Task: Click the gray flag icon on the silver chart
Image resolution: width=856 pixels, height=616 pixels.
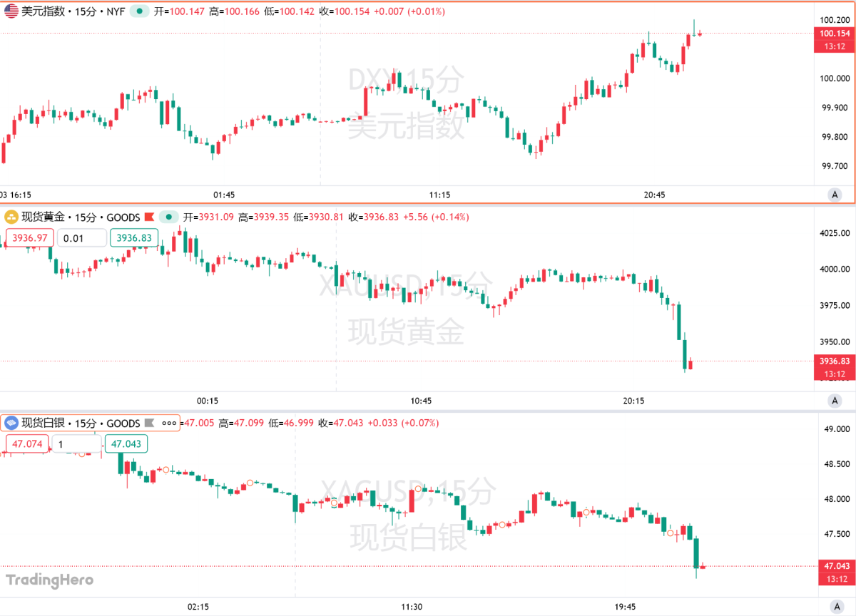Action: pyautogui.click(x=150, y=423)
